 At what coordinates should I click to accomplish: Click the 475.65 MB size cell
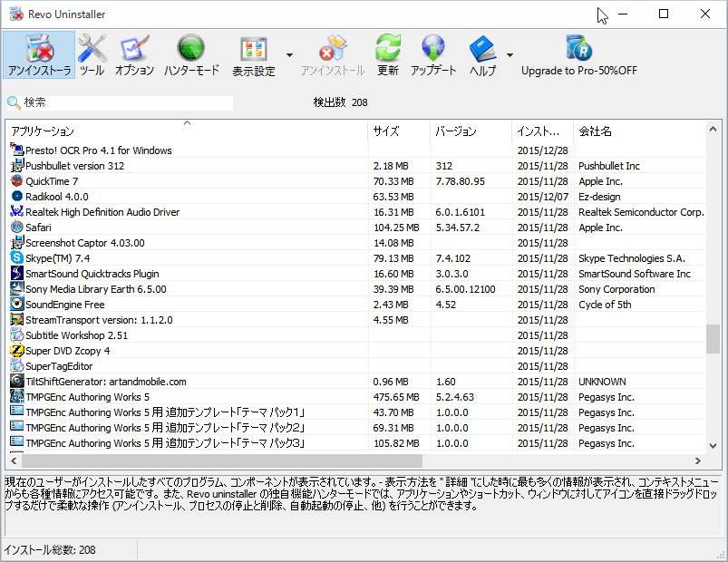(x=396, y=397)
